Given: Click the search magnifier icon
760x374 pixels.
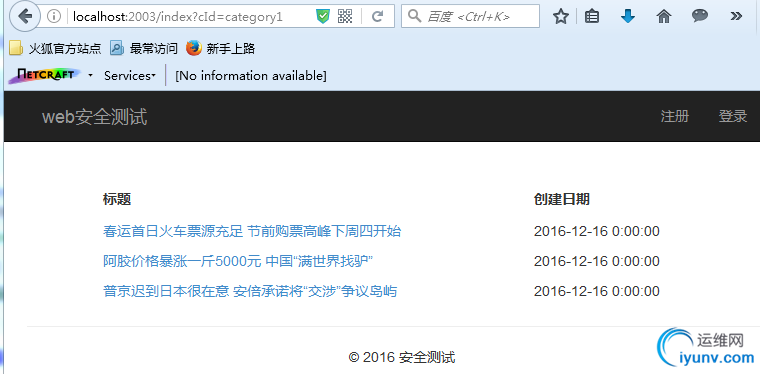Looking at the screenshot, I should [414, 16].
